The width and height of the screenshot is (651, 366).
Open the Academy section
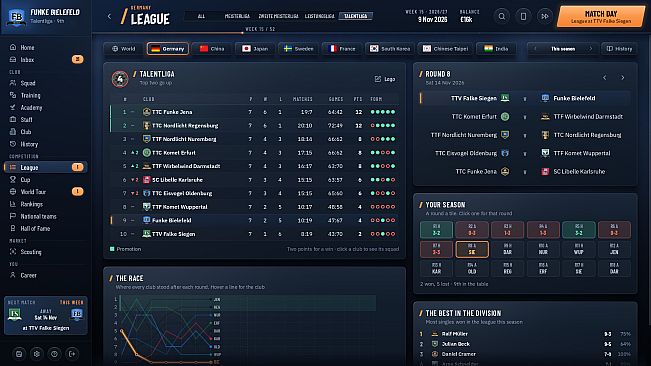46,107
